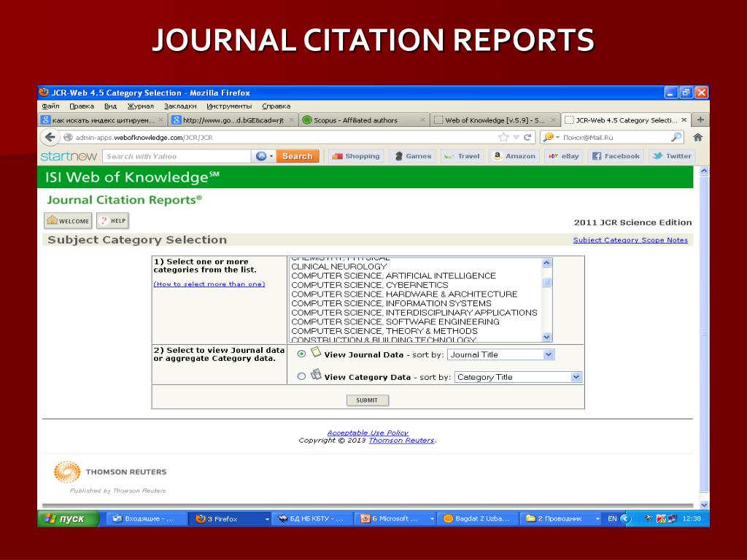Select View Category Data radio button
The width and height of the screenshot is (747, 560).
pyautogui.click(x=301, y=376)
